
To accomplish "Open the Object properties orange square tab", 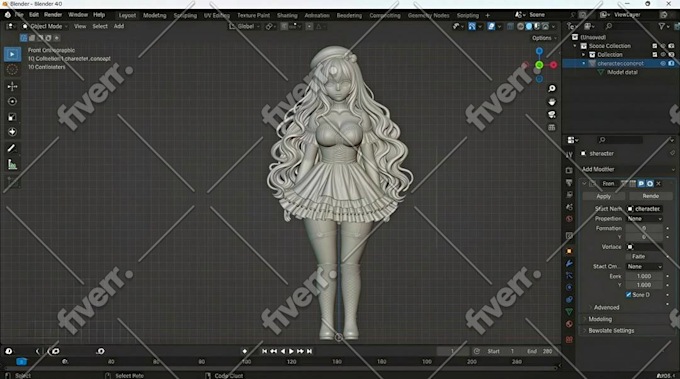I will point(569,251).
